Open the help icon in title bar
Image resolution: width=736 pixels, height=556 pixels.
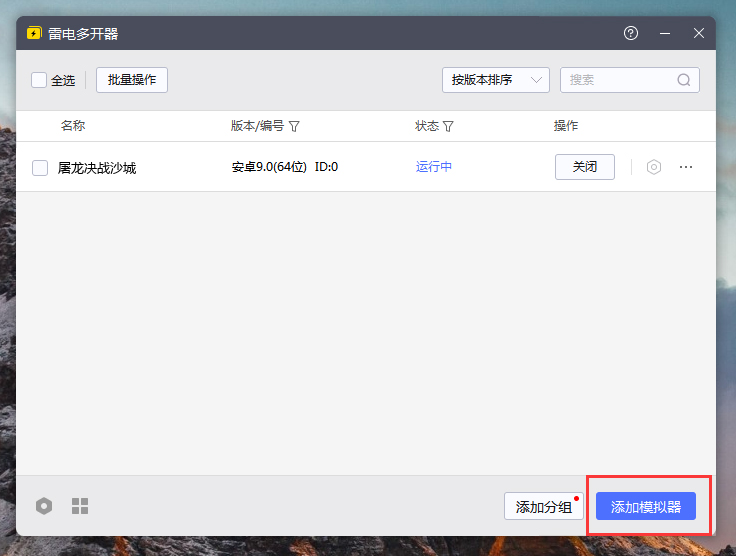[630, 33]
